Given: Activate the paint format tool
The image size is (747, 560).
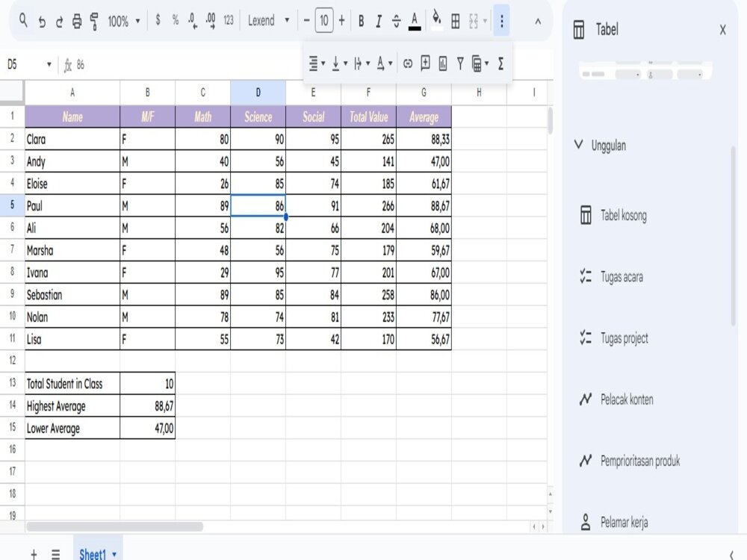Looking at the screenshot, I should pyautogui.click(x=94, y=22).
